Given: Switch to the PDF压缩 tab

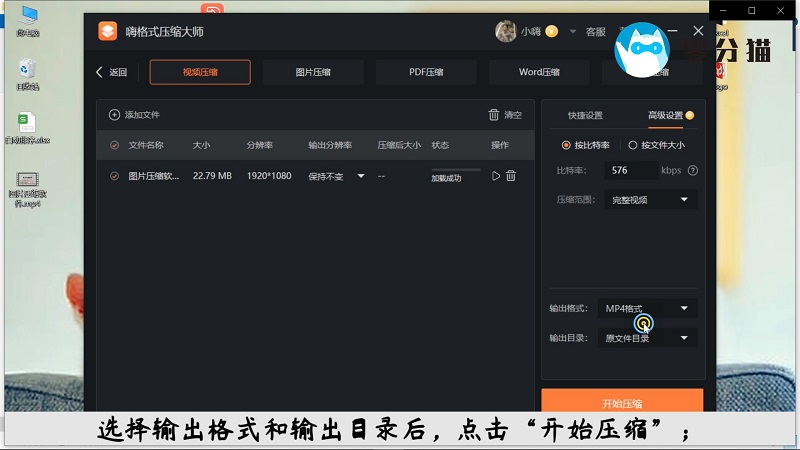Looking at the screenshot, I should click(426, 72).
